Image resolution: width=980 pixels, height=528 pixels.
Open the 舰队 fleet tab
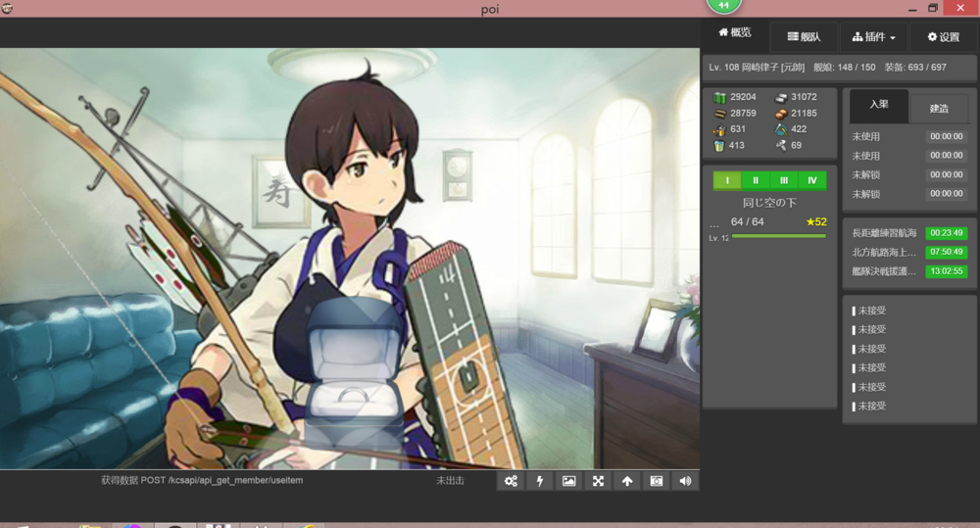(804, 37)
